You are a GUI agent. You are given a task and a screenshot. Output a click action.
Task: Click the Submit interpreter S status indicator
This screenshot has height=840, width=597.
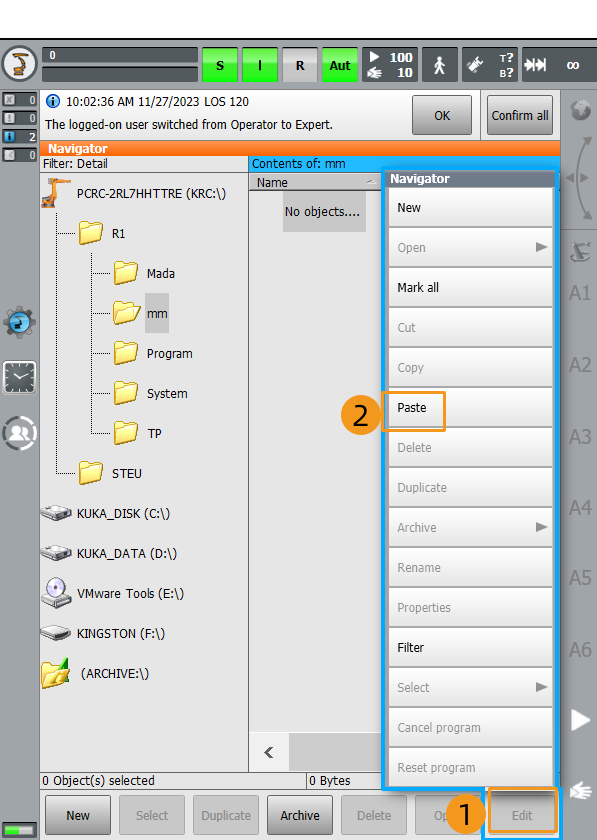point(220,65)
